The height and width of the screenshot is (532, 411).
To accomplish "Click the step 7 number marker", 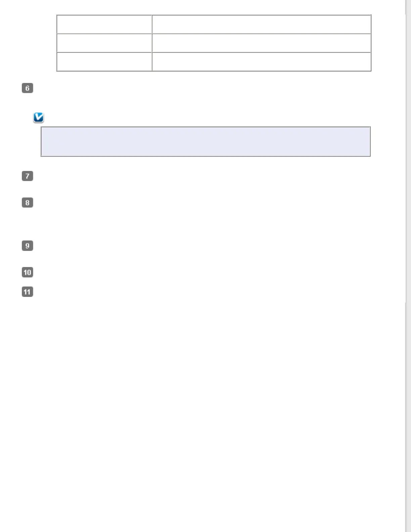I will [28, 176].
